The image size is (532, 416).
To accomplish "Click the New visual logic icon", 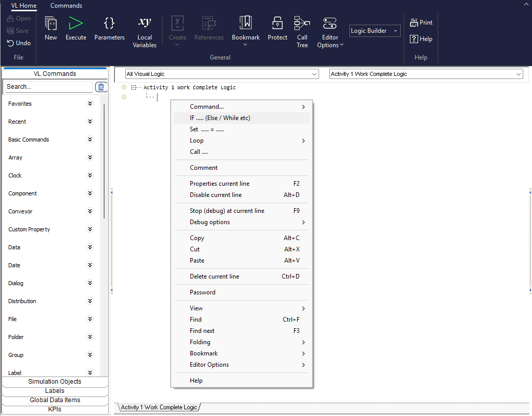I will pos(51,24).
